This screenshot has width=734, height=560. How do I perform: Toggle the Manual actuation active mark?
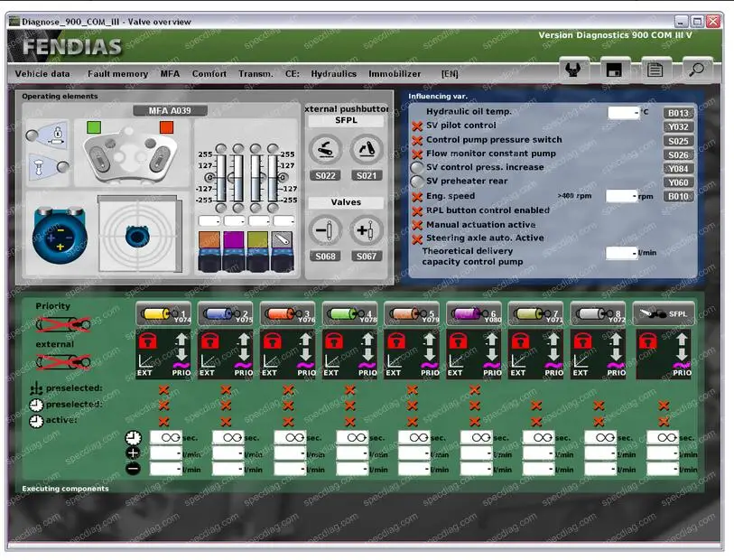pos(417,226)
